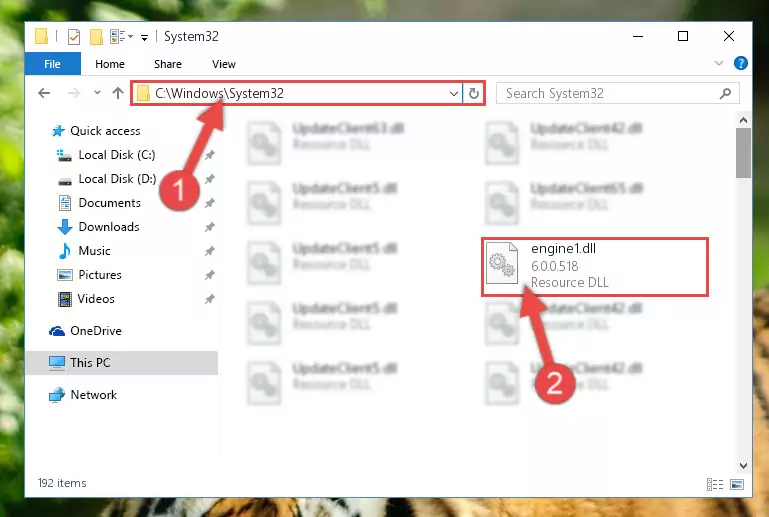Click the Quick access star icon
This screenshot has width=769, height=517.
coord(58,131)
